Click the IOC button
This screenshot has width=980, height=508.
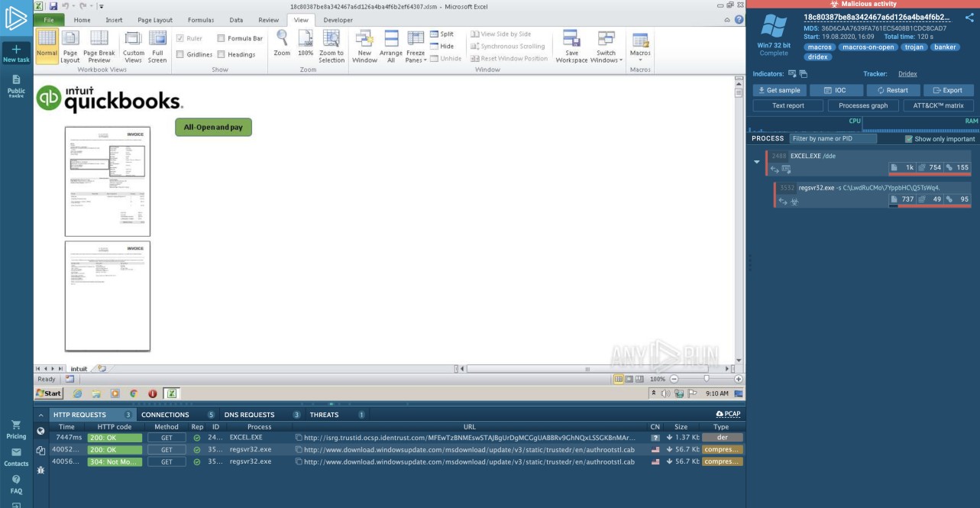[x=835, y=90]
